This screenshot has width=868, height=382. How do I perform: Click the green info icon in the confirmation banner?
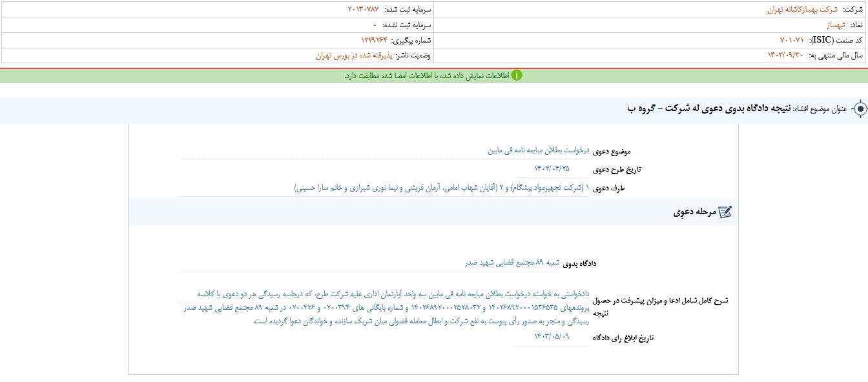[517, 75]
